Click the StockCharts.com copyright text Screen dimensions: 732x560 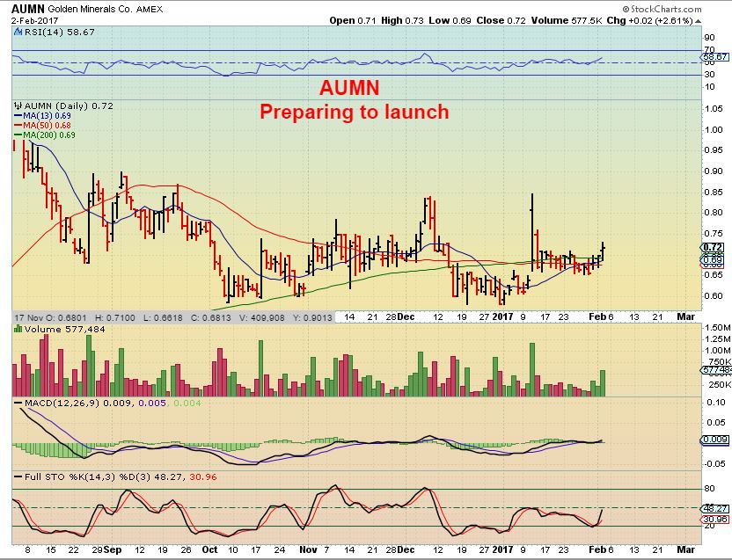(662, 9)
